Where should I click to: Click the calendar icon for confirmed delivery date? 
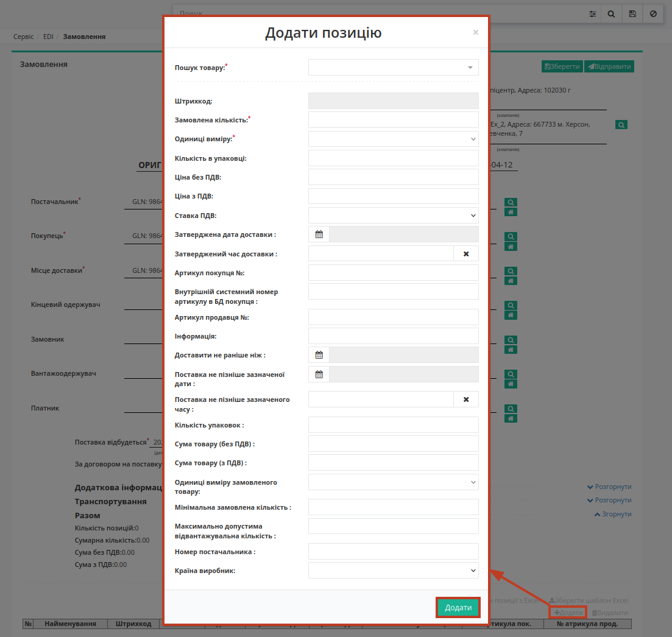(319, 234)
